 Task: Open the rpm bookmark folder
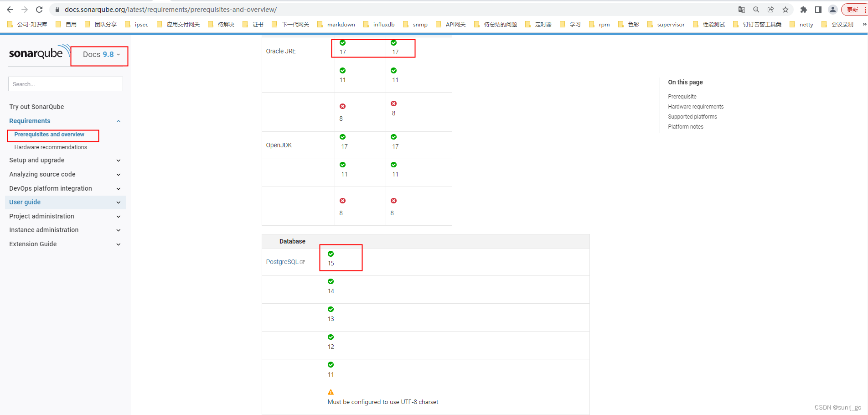tap(599, 25)
